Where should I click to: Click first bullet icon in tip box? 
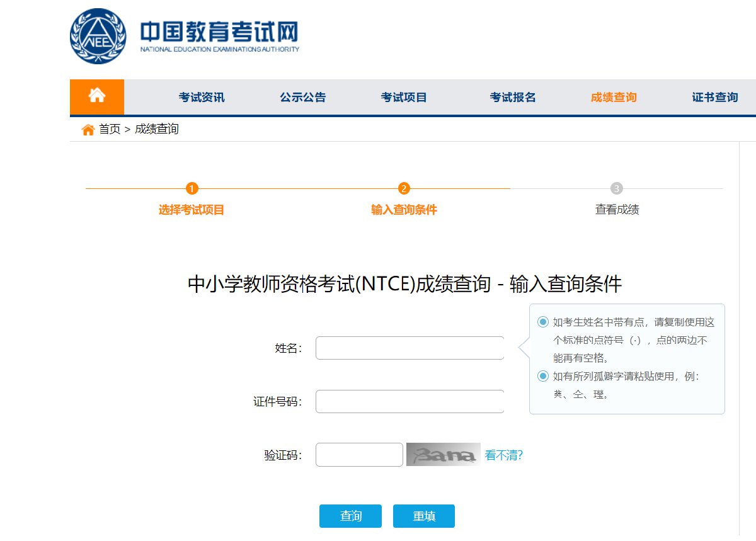click(x=543, y=322)
